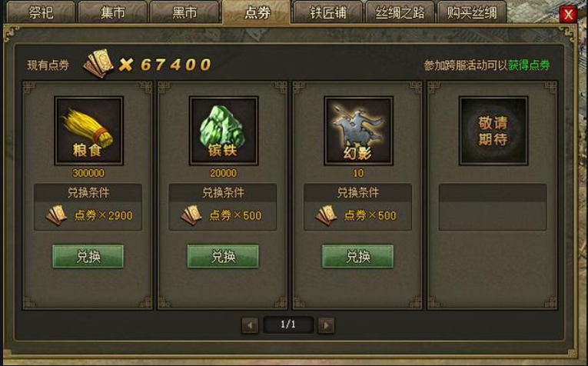
Task: Click 兑换 button under 幻影
Action: pyautogui.click(x=358, y=257)
